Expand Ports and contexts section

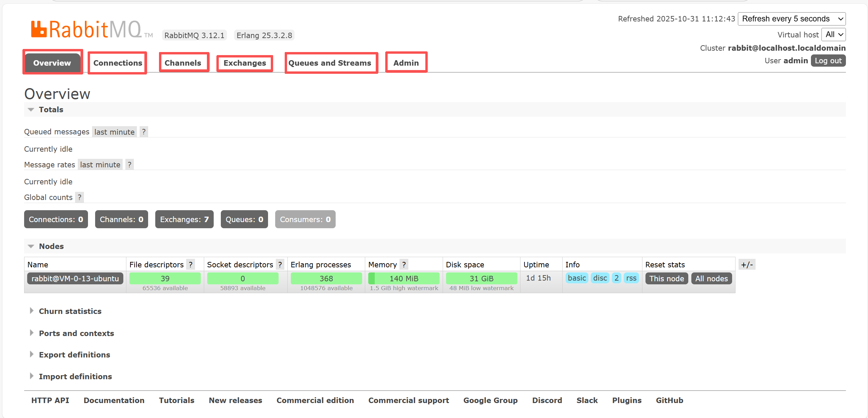(x=76, y=333)
